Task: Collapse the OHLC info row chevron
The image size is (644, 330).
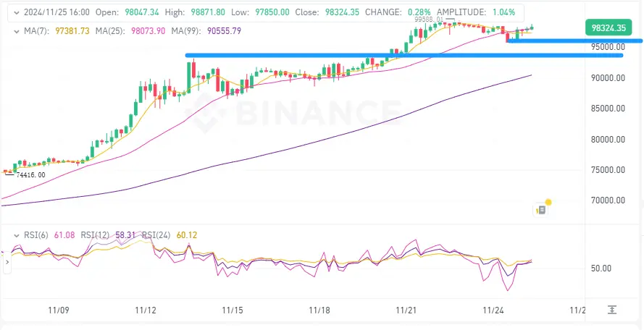Action: coord(17,12)
